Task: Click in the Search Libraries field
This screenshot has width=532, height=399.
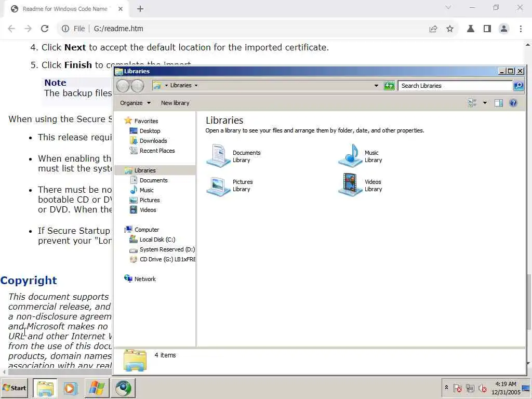Action: click(x=455, y=86)
